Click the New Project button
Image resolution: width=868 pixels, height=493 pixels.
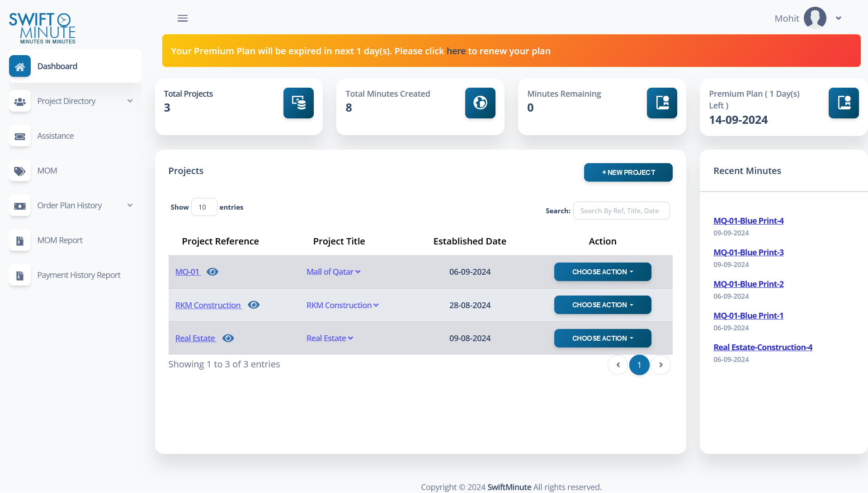(628, 172)
